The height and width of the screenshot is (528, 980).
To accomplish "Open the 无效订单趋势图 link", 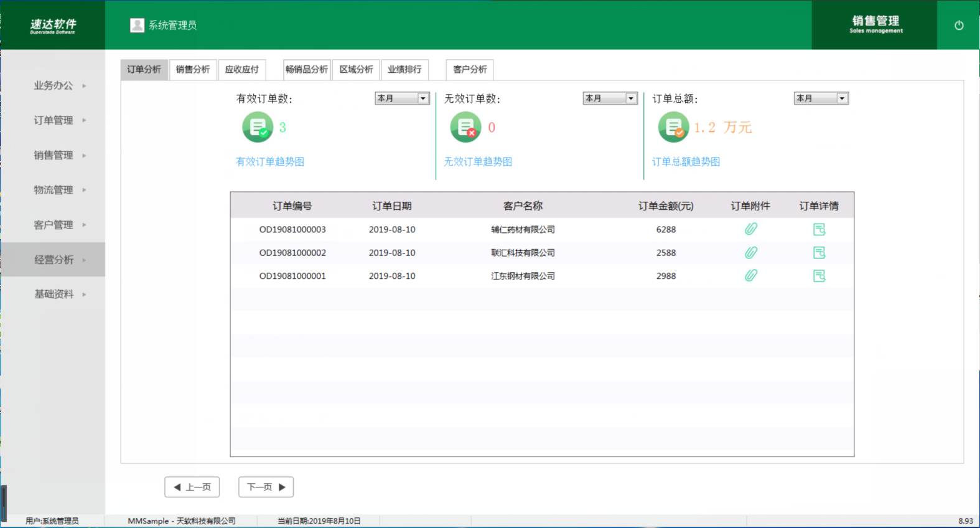I will point(478,161).
